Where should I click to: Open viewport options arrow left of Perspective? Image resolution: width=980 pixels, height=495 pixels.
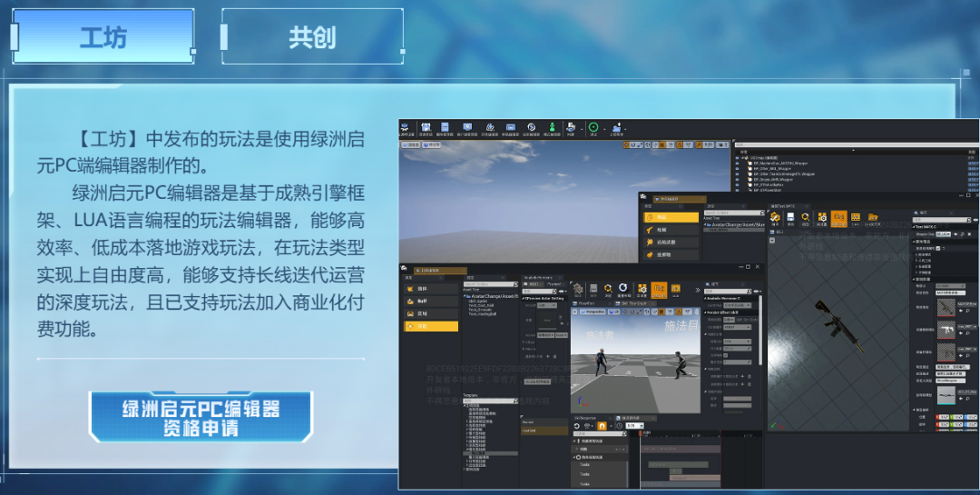574,312
